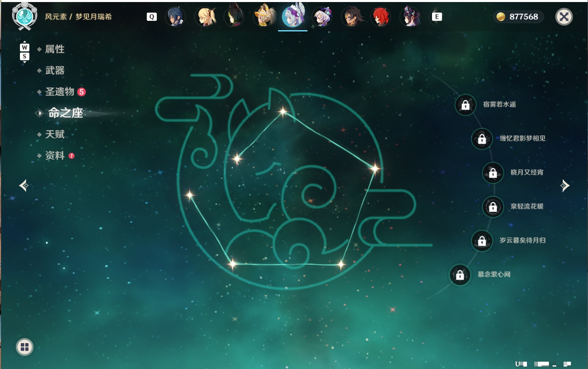Open locked constellation 岁云暮矣待月归

[x=482, y=241]
